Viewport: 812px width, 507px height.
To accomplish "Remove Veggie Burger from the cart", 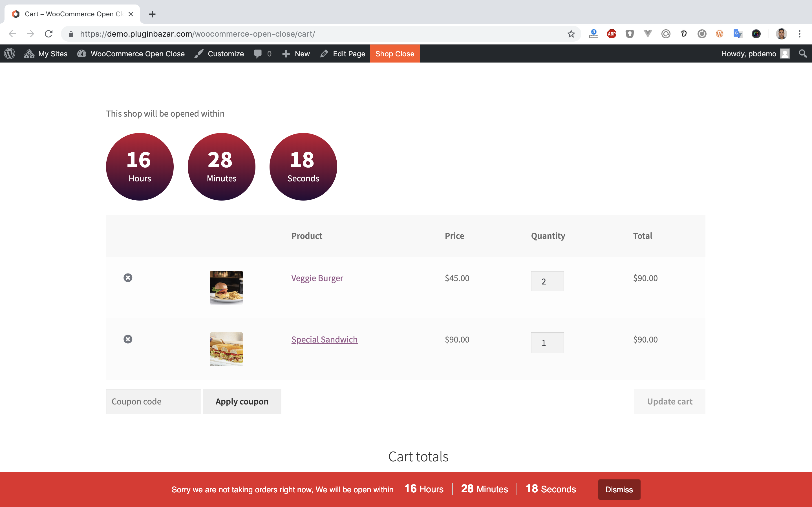I will coord(128,278).
